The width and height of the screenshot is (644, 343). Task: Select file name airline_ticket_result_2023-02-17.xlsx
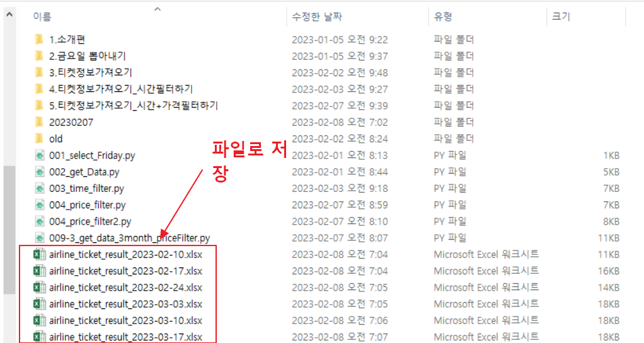(125, 271)
